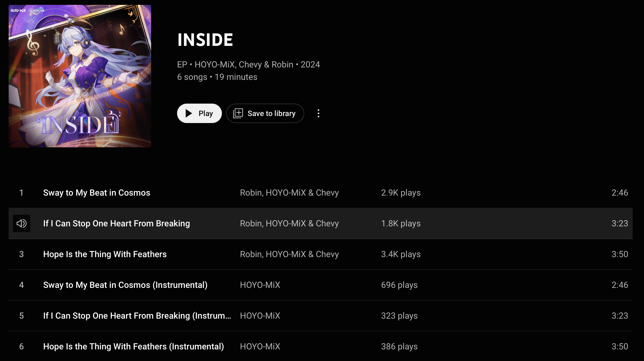Open the Robin, HOYO-MiX & Chevy artist link
The height and width of the screenshot is (361, 644).
pos(289,192)
